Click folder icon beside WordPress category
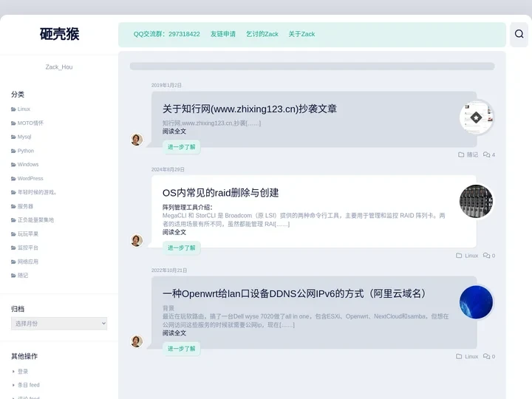The image size is (532, 399). 13,179
